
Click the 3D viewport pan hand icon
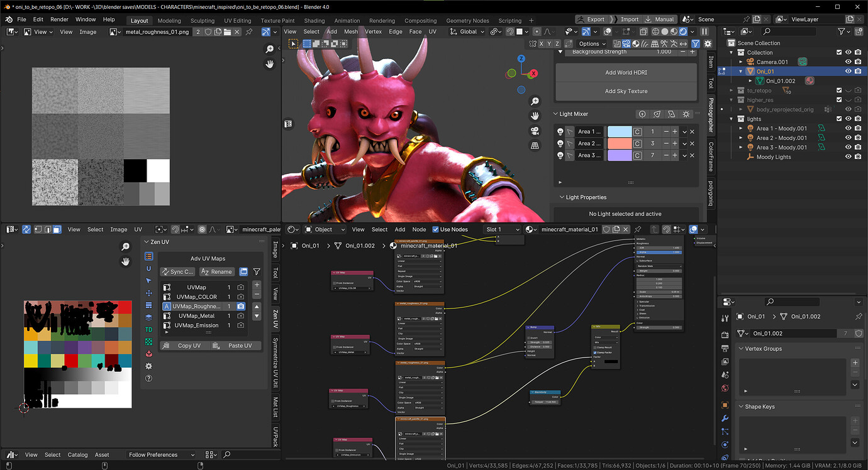pyautogui.click(x=535, y=116)
